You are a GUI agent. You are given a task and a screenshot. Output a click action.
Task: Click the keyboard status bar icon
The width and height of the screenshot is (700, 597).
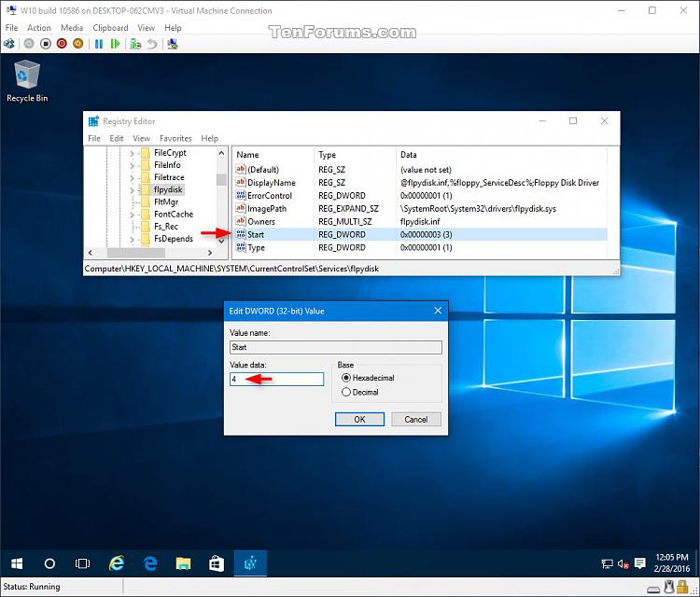tap(653, 589)
